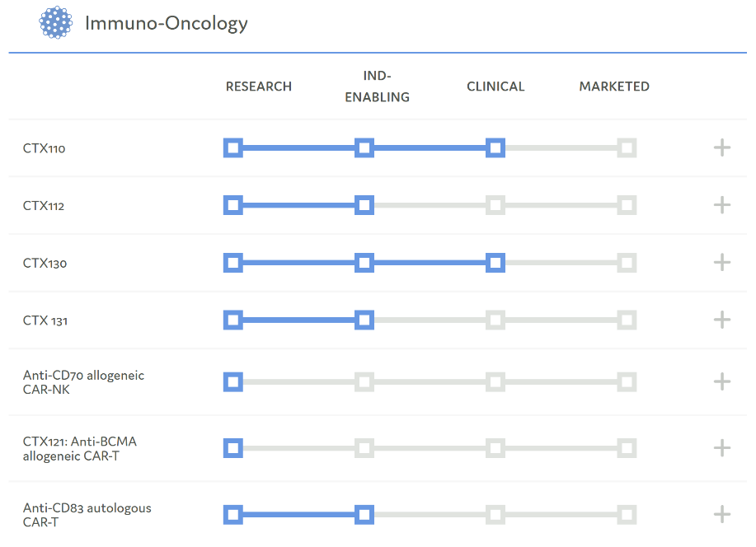Select the Research column header
This screenshot has width=756, height=547.
click(259, 86)
